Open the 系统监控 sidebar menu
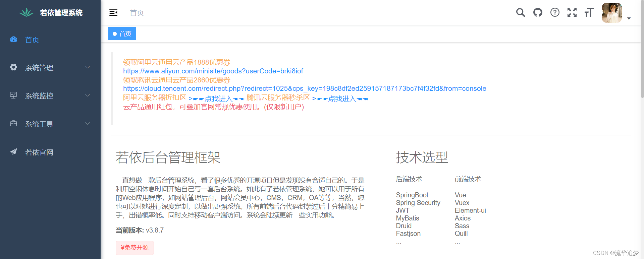Screen dimensions: 644x259 pos(50,96)
